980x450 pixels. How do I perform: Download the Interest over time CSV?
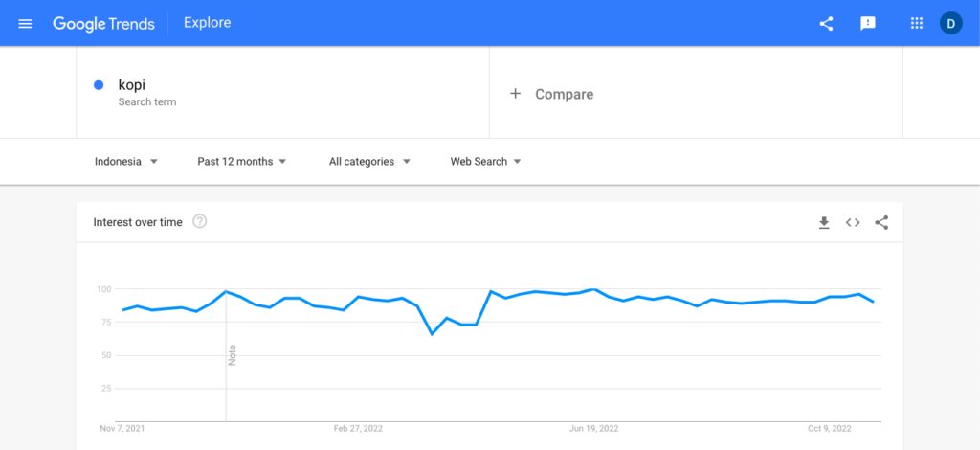point(824,222)
